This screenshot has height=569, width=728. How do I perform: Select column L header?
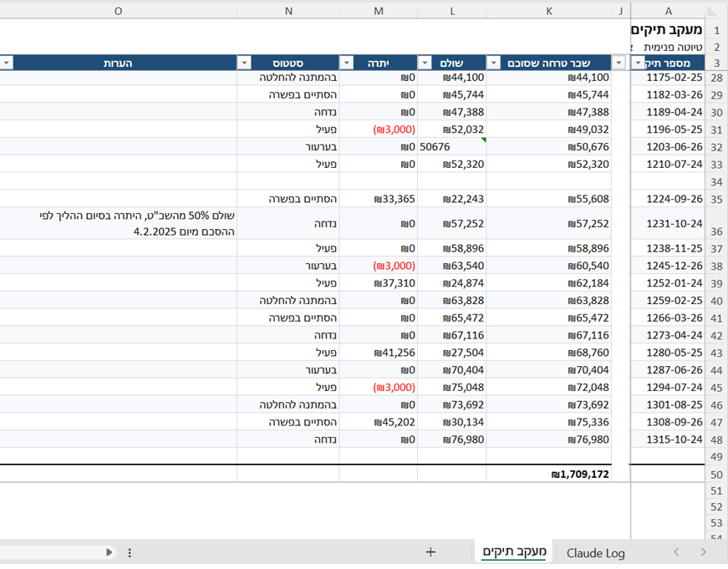point(451,11)
